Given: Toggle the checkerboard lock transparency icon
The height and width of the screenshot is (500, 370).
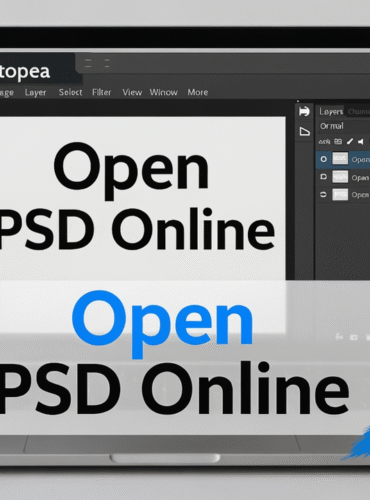Looking at the screenshot, I should point(338,142).
